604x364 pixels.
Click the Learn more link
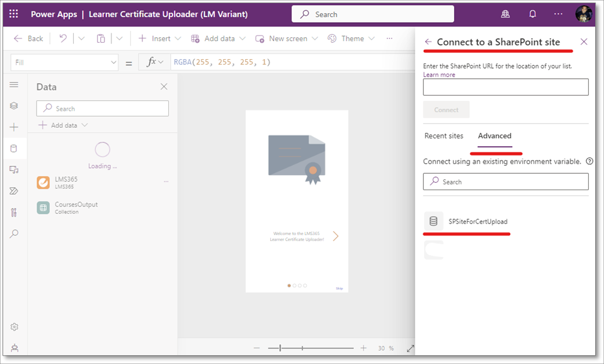pos(439,75)
